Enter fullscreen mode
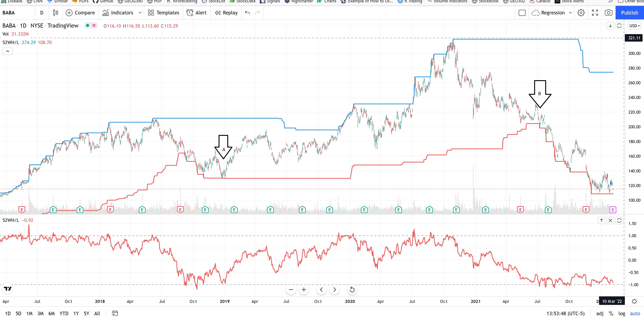 tap(595, 12)
